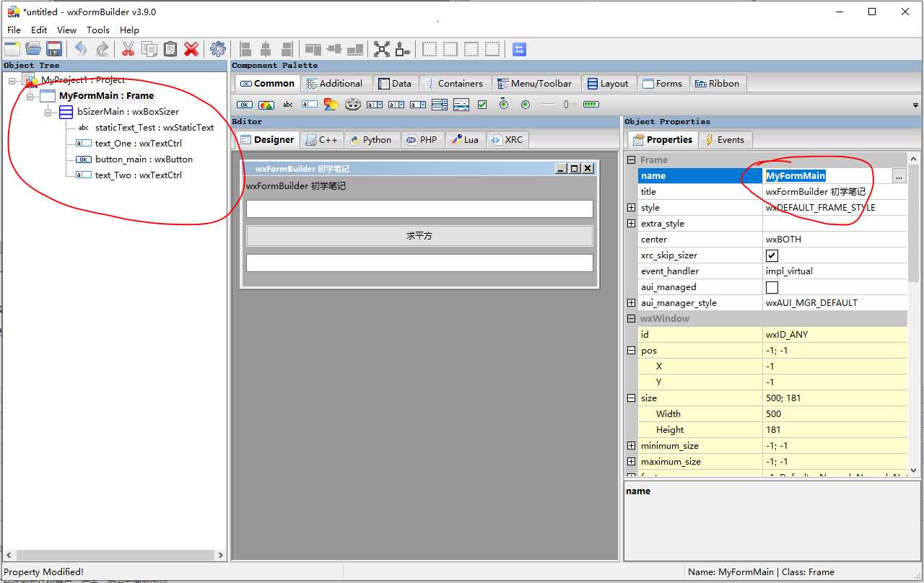
Task: Select text_One : wxTextCtrl in tree
Action: click(x=138, y=144)
